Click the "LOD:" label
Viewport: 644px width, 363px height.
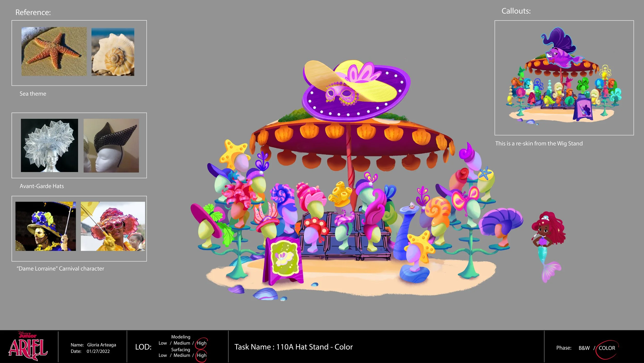(x=143, y=347)
